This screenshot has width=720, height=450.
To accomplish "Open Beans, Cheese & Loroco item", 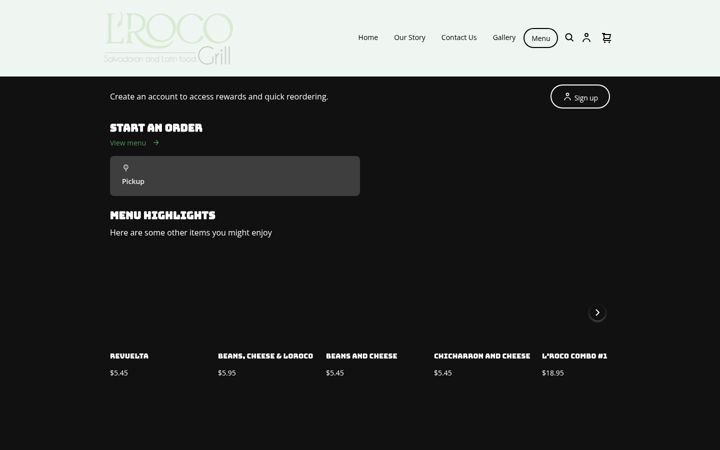I will click(x=265, y=356).
